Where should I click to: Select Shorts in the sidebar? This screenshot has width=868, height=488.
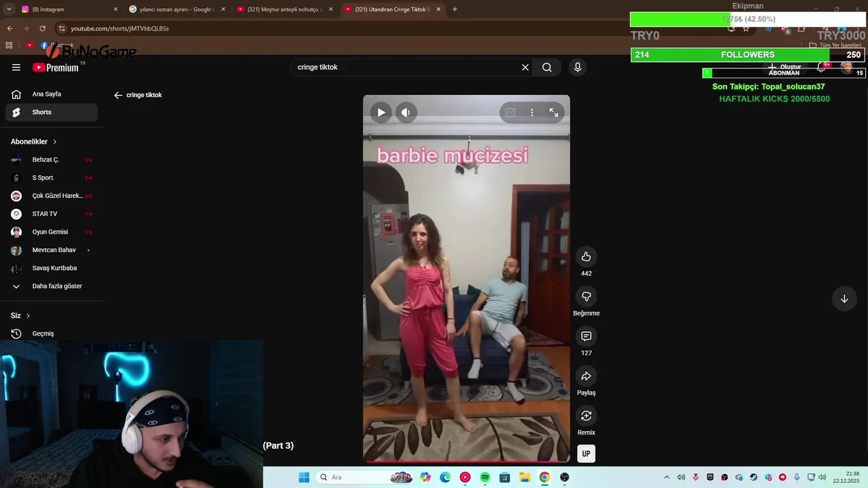[52, 112]
